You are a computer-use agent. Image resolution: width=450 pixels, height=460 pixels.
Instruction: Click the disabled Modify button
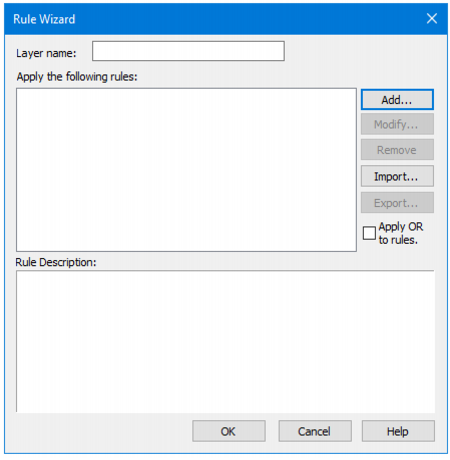point(397,124)
